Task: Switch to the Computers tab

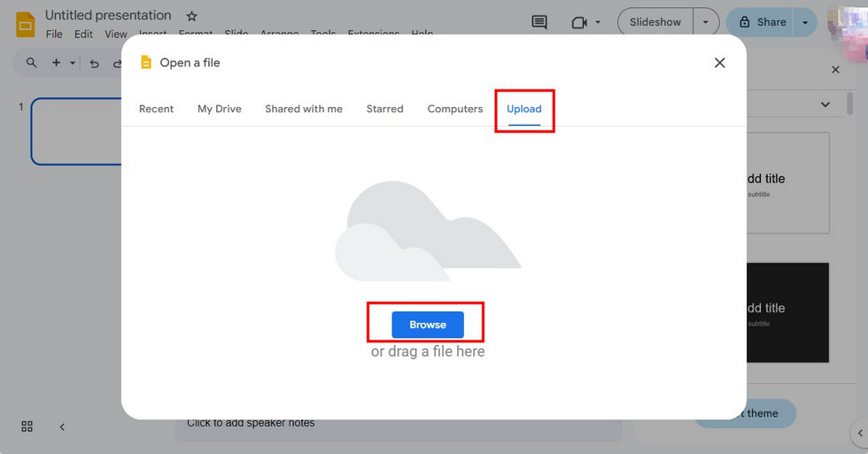Action: click(455, 109)
